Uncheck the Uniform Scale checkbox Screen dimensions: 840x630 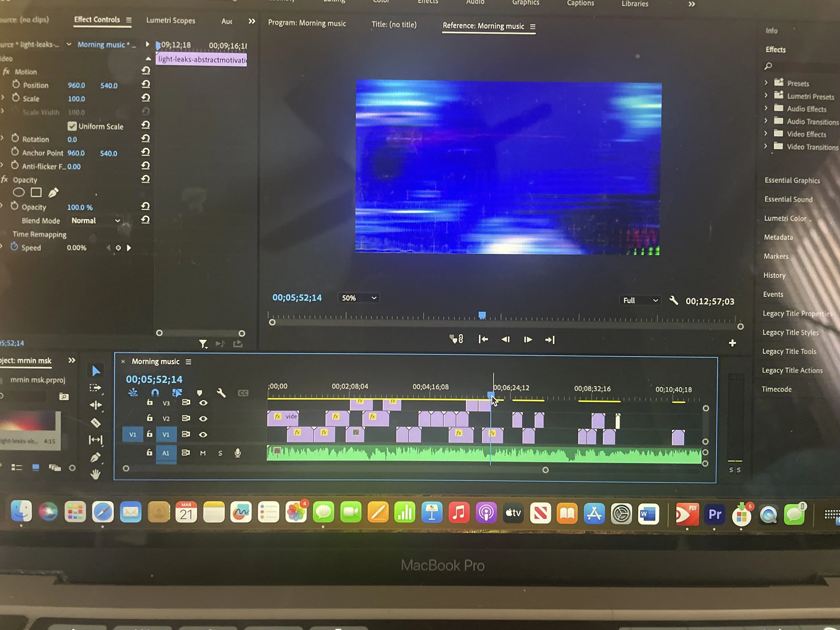click(72, 126)
